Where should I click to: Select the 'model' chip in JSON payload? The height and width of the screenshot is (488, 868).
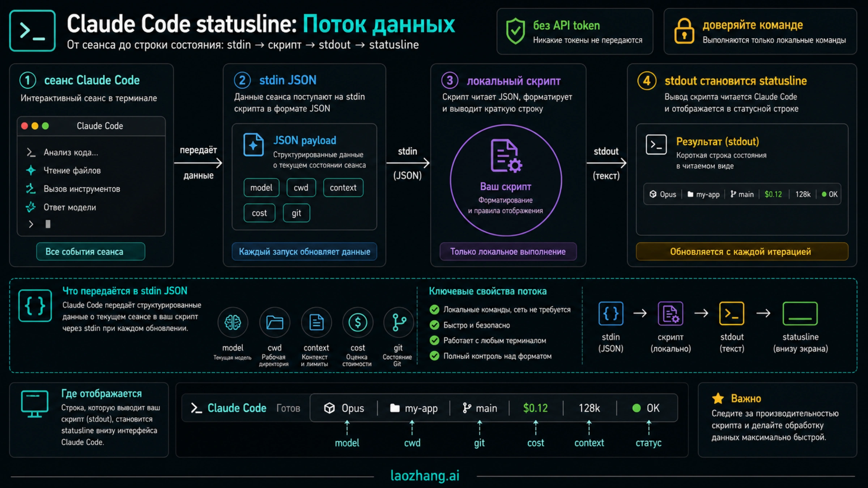click(x=261, y=188)
